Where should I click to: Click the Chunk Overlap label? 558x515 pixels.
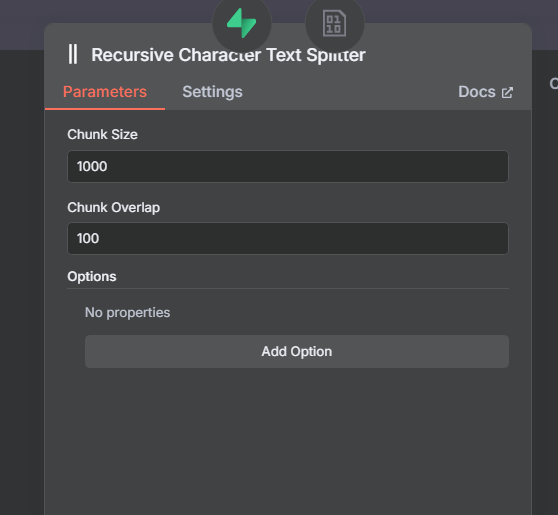pos(114,207)
